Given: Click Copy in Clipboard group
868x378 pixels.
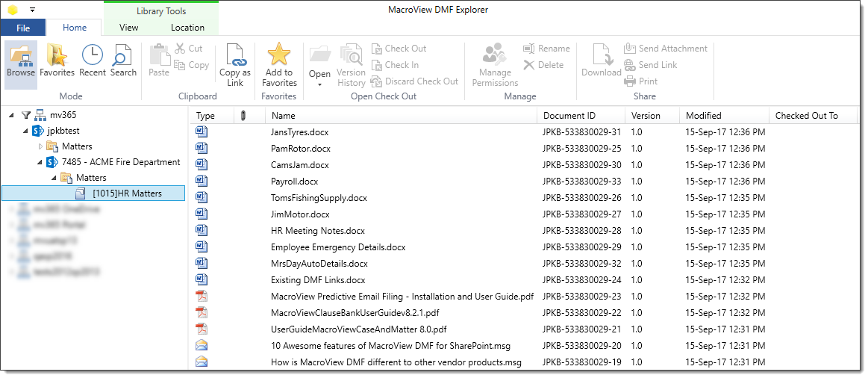Looking at the screenshot, I should [x=192, y=65].
